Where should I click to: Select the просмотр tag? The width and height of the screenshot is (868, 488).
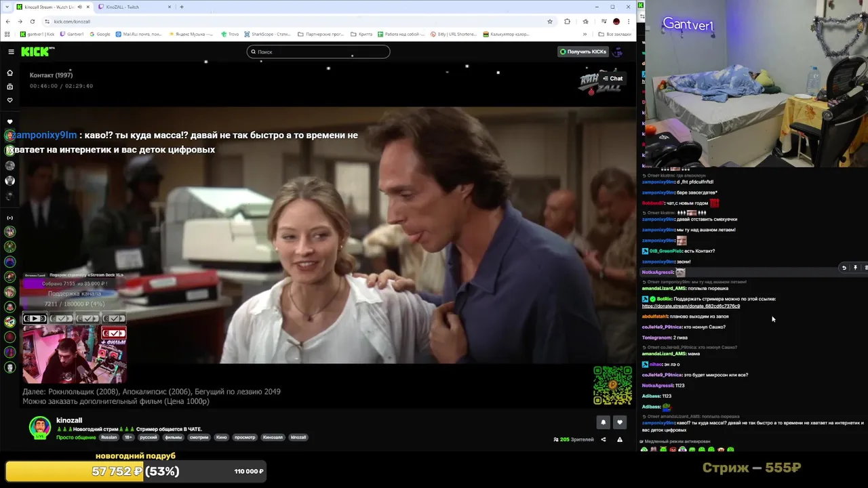[245, 437]
